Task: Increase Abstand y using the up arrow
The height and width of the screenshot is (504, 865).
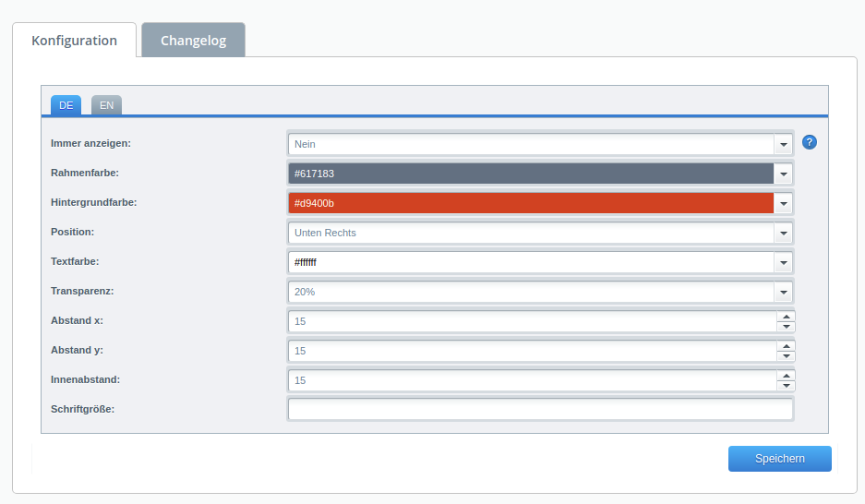Action: 786,346
